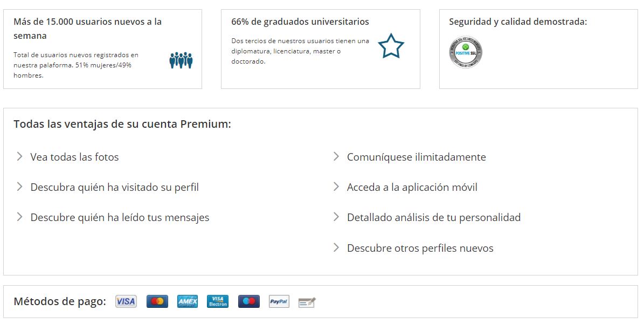Click the 66% de graduados universitarios heading
Viewport: 644px width, 324px height.
pyautogui.click(x=300, y=22)
